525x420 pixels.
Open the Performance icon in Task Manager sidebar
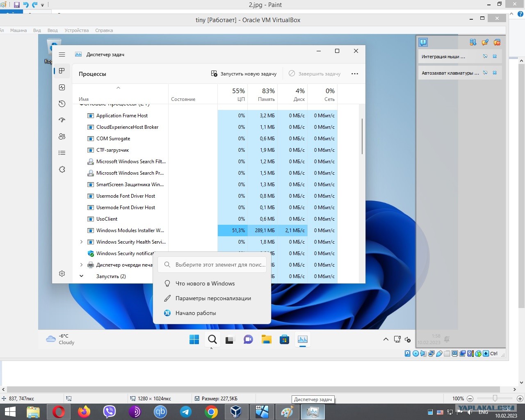coord(62,87)
